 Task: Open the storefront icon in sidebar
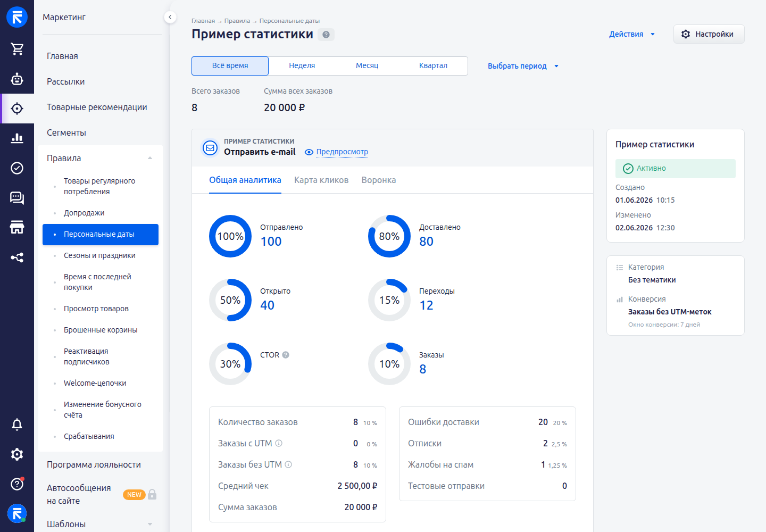coord(17,228)
